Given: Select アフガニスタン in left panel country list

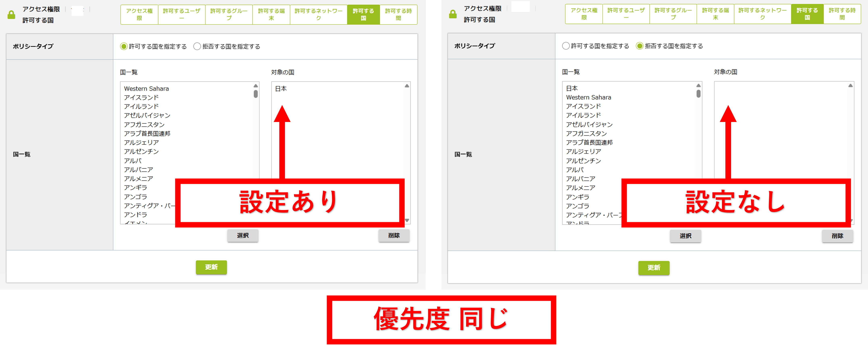Looking at the screenshot, I should 144,125.
